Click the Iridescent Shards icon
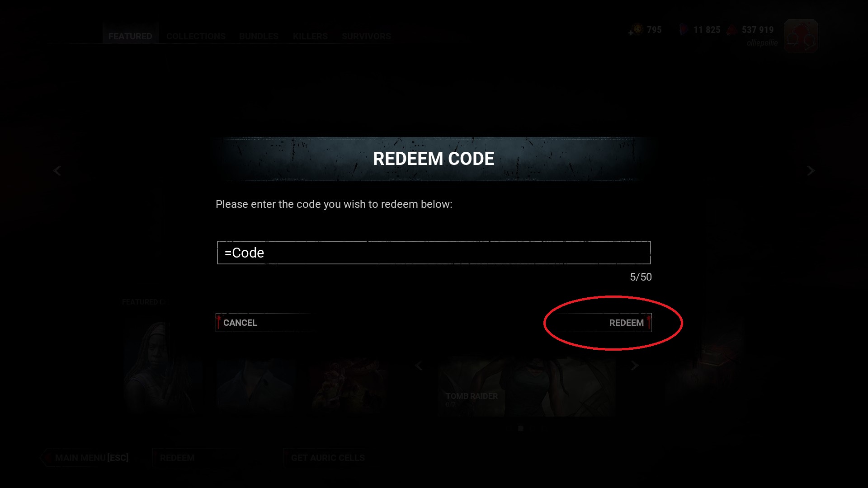The height and width of the screenshot is (488, 868). coord(684,30)
